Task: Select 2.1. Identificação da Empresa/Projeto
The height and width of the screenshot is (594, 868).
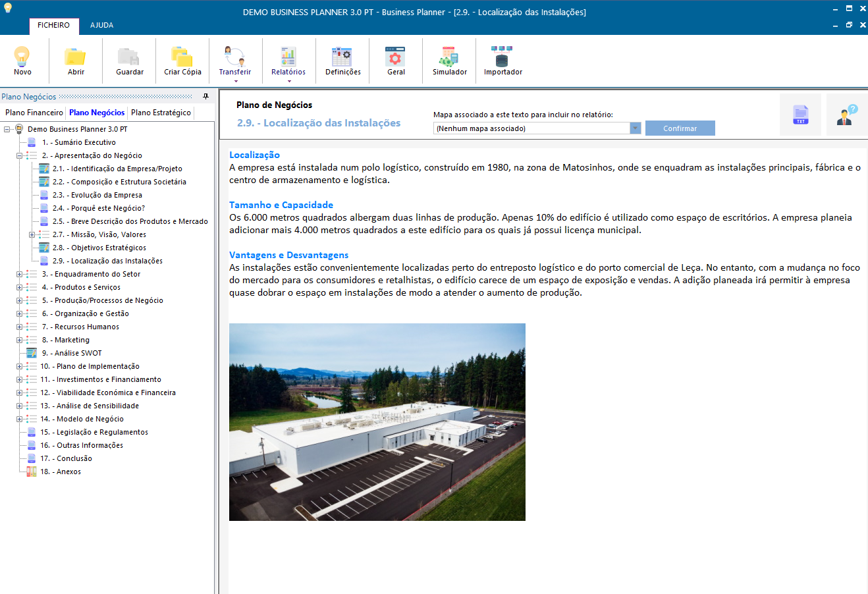Action: coord(117,169)
